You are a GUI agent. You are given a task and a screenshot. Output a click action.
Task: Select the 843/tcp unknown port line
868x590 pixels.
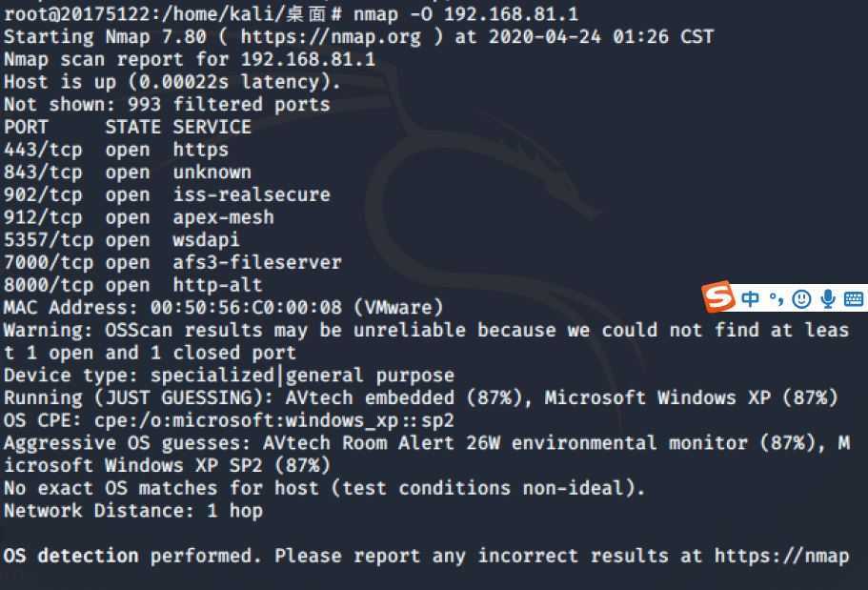pos(128,173)
